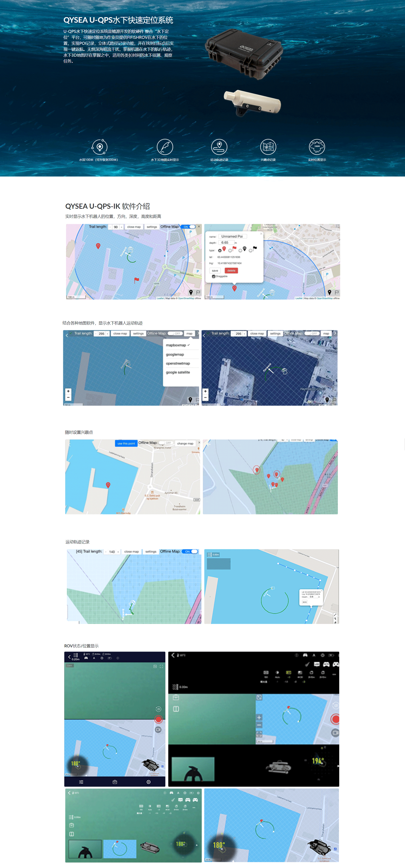Click red delete button in POI popup
The width and height of the screenshot is (405, 868).
[x=231, y=270]
